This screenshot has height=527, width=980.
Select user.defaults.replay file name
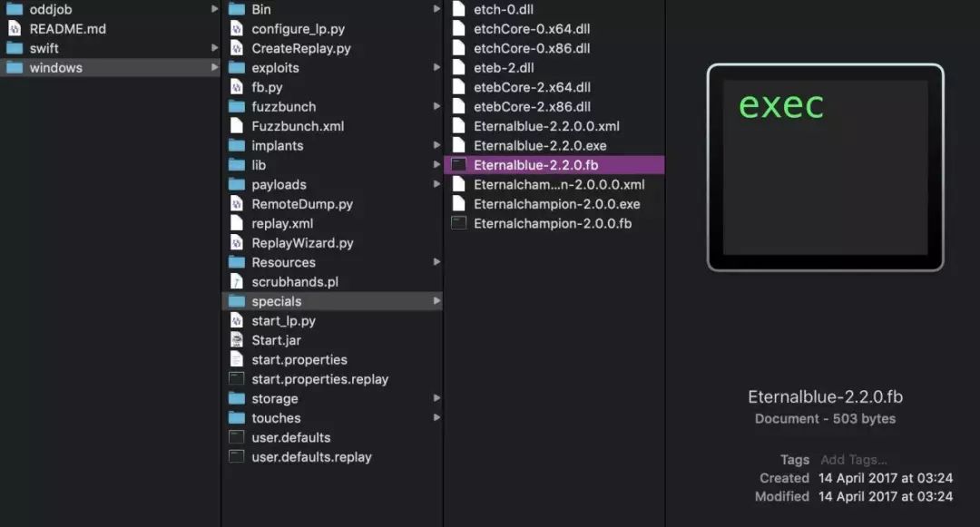(312, 457)
